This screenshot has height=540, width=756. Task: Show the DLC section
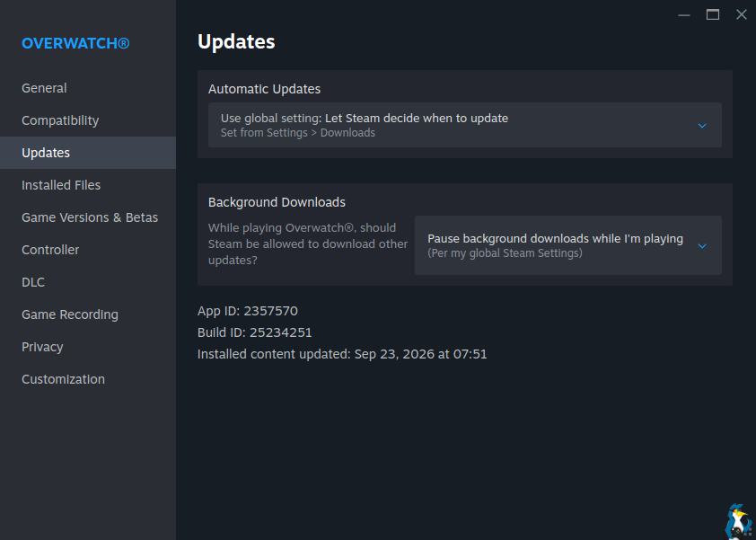coord(88,282)
